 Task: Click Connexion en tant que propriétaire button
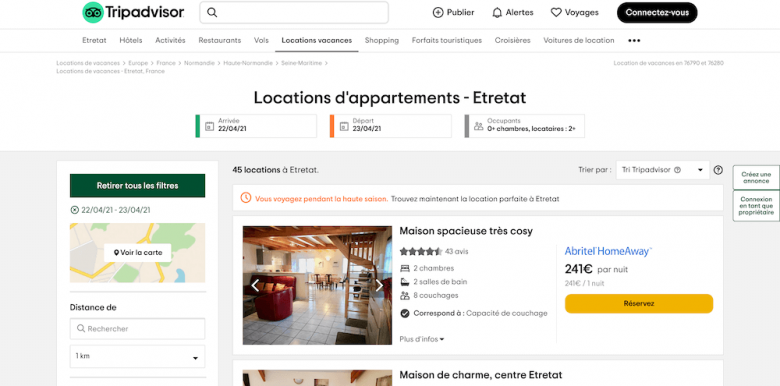[x=756, y=206]
